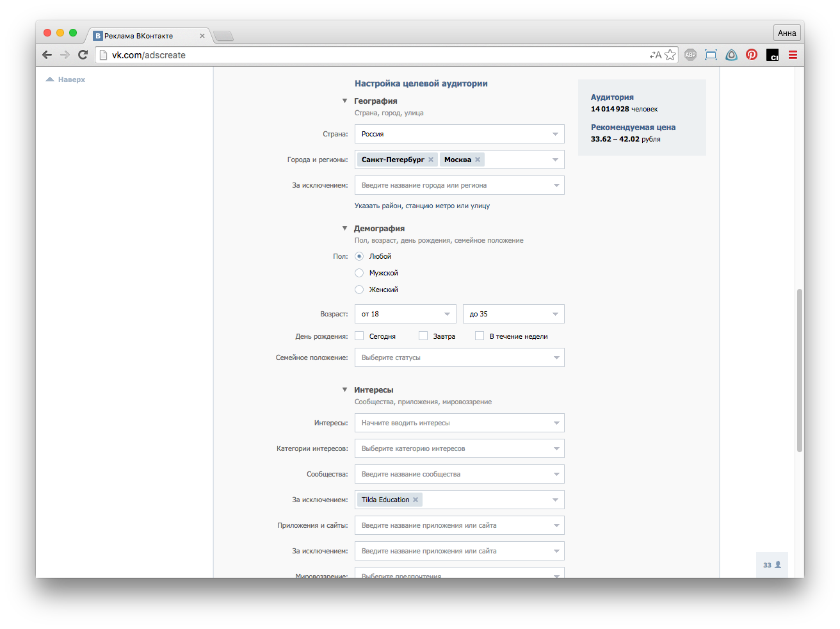
Task: Click 'Указать район, станцию метро или улицу'
Action: tap(422, 206)
